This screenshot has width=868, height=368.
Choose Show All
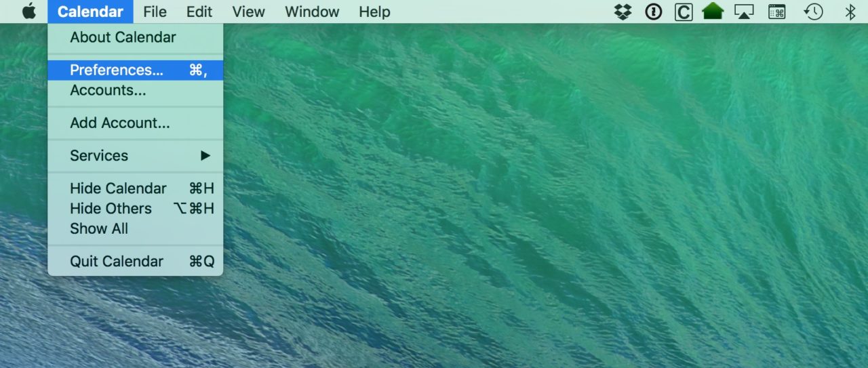coord(136,228)
